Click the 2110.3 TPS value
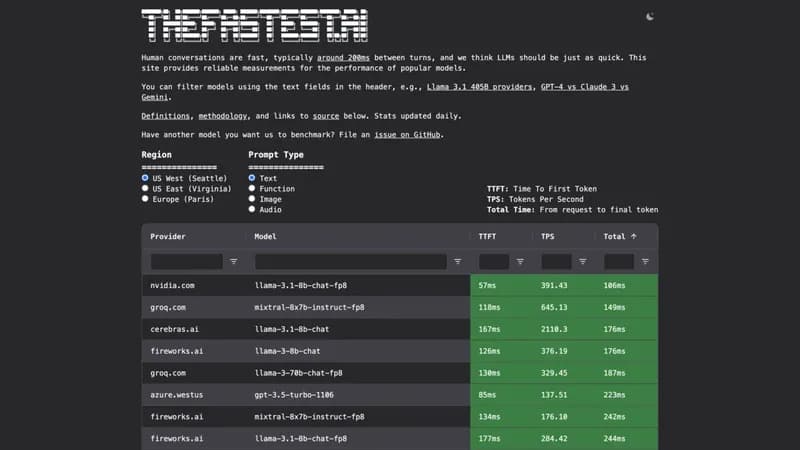The width and height of the screenshot is (800, 450). pos(554,329)
